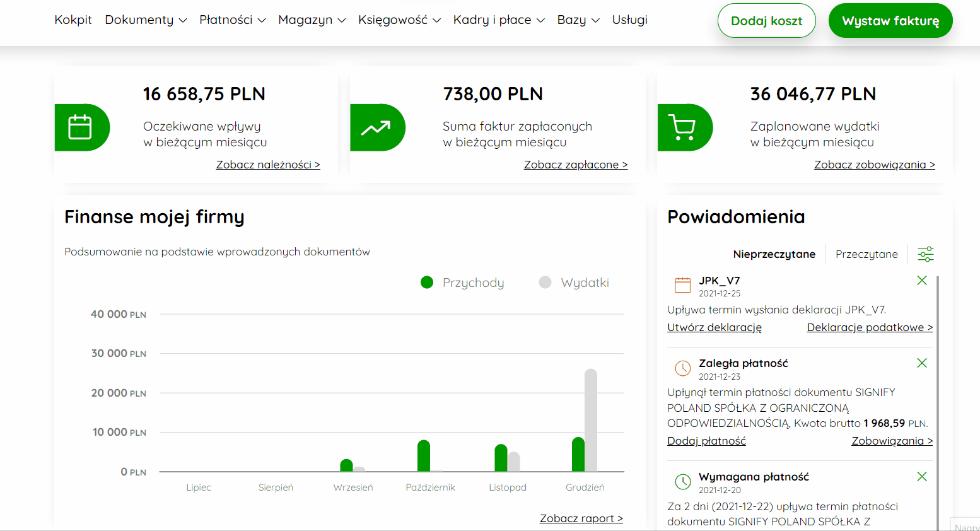Click the green Listopad income bar
The image size is (980, 531).
click(x=501, y=458)
